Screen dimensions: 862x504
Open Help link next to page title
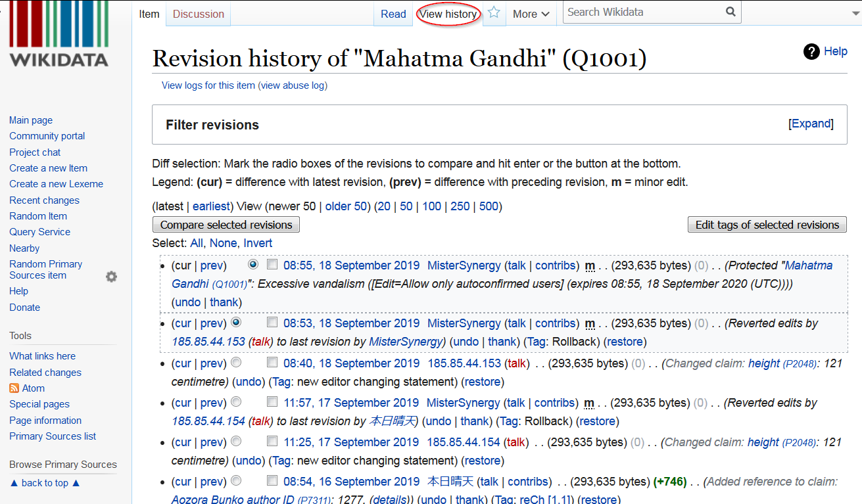click(836, 51)
